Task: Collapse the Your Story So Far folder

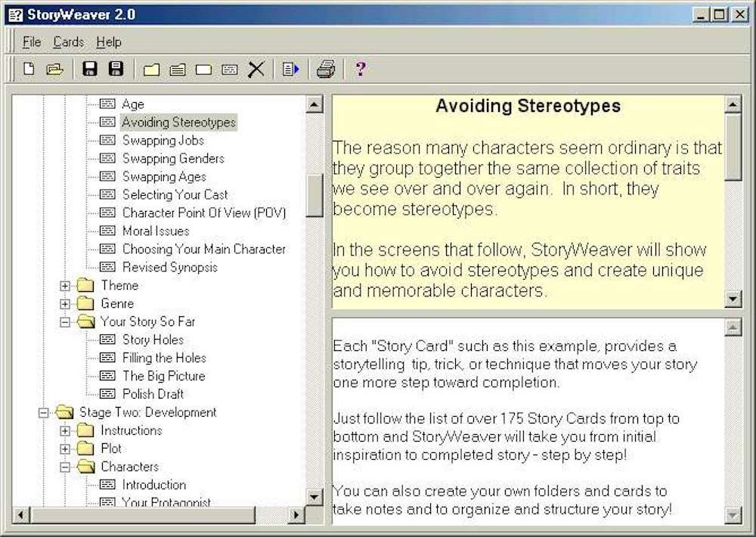Action: [65, 322]
